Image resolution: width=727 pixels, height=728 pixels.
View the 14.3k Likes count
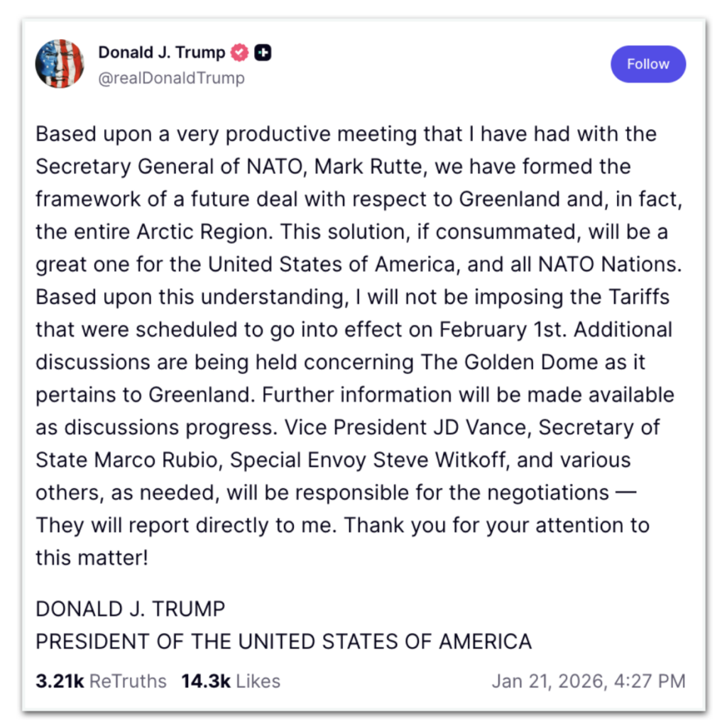tap(231, 681)
